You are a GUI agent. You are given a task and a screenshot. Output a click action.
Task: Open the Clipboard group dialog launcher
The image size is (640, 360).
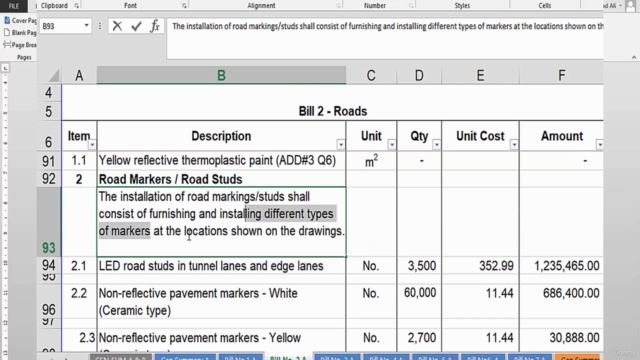77,6
